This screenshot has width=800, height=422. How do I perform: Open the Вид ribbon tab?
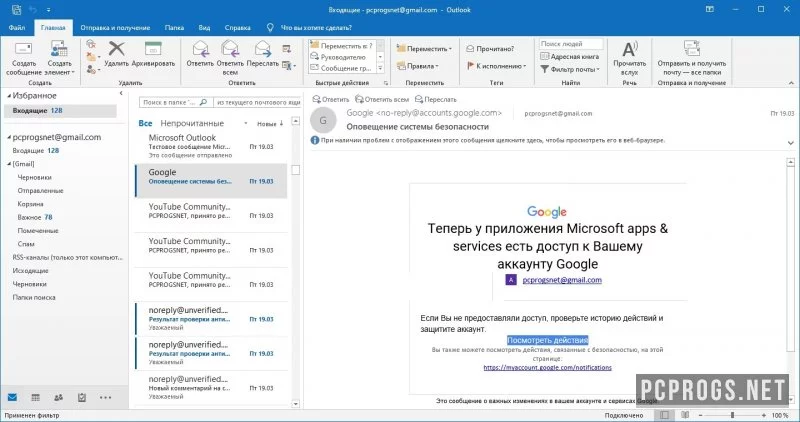[205, 28]
